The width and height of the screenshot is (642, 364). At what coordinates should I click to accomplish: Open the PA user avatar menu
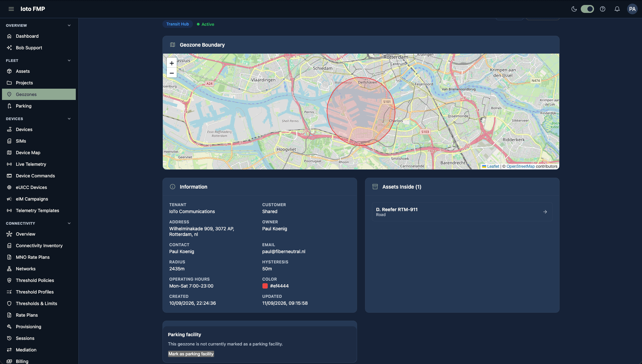632,9
